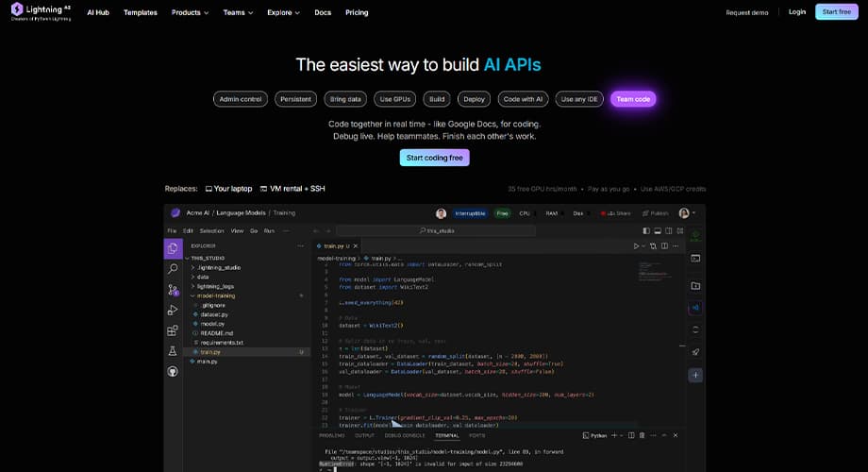Click the Login link

tap(797, 11)
